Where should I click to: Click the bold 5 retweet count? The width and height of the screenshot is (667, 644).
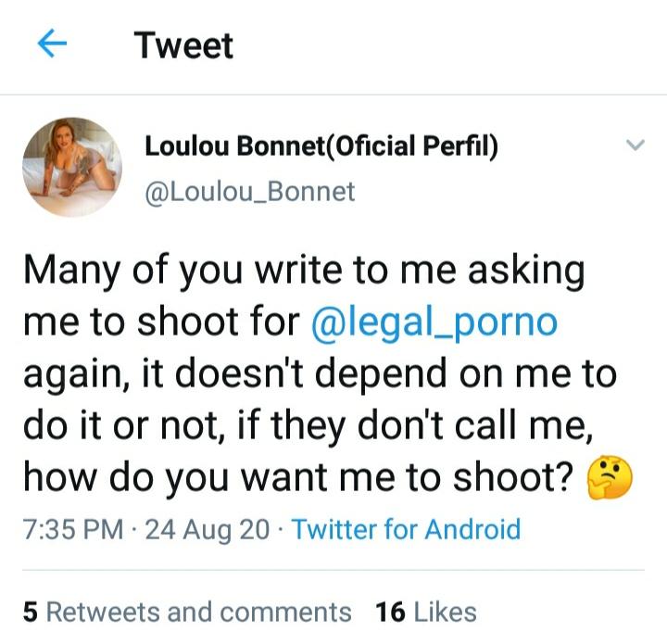click(30, 612)
